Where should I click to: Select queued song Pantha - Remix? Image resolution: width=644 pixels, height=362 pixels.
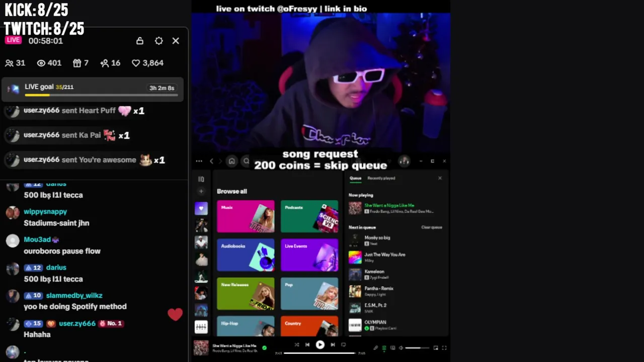(x=396, y=291)
